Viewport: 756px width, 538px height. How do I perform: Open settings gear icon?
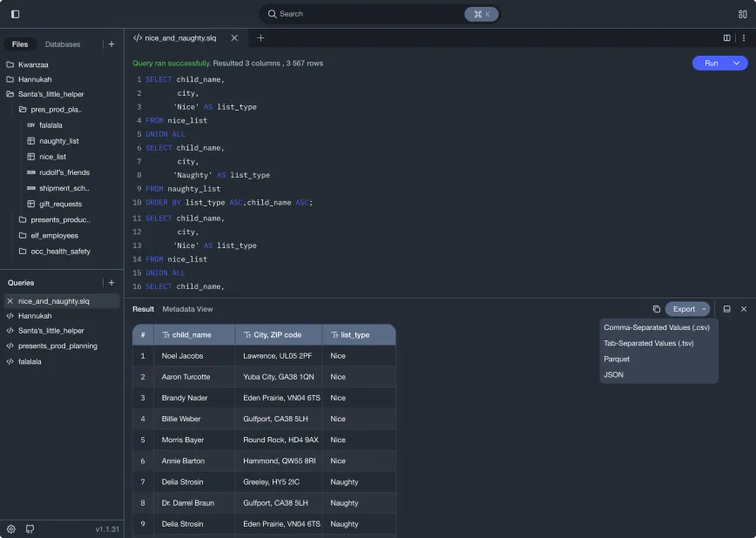pos(11,528)
